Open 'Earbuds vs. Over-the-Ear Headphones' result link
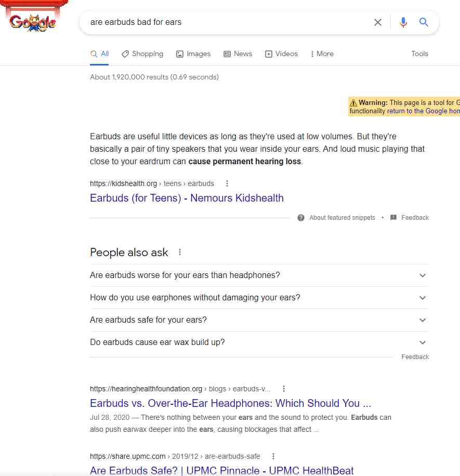The height and width of the screenshot is (476, 460). (x=230, y=403)
